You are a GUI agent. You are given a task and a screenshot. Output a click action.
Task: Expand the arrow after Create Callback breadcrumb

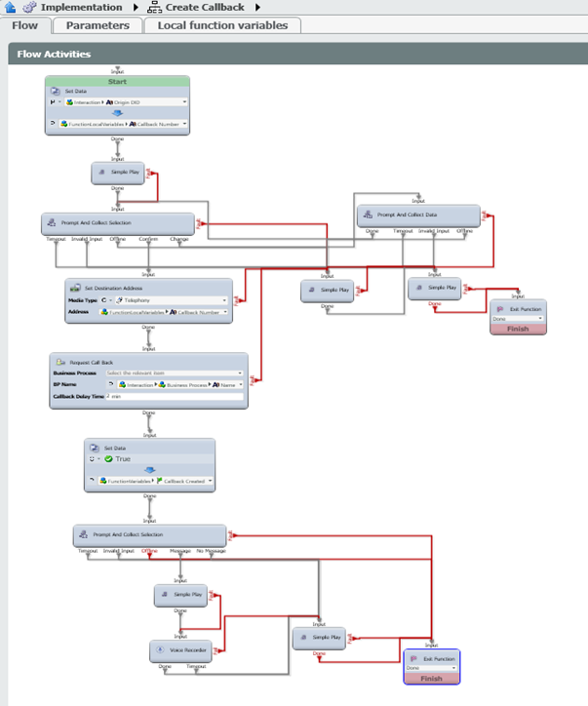[x=258, y=8]
